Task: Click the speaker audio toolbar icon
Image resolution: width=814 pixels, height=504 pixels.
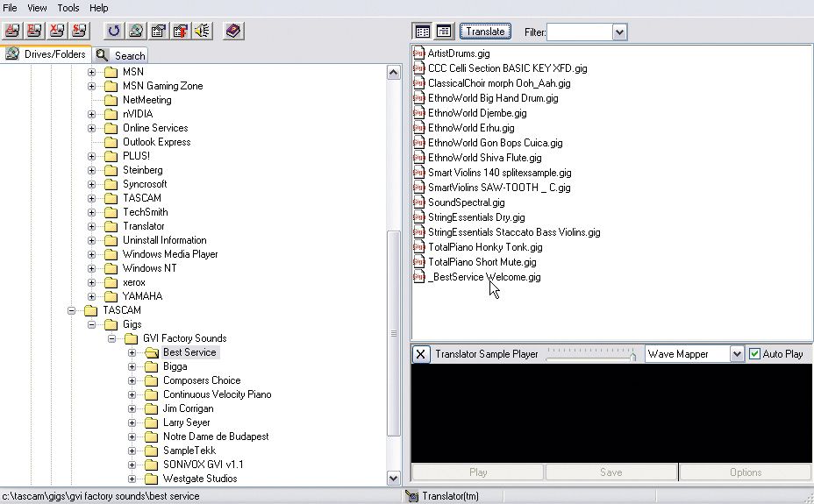Action: click(x=203, y=31)
